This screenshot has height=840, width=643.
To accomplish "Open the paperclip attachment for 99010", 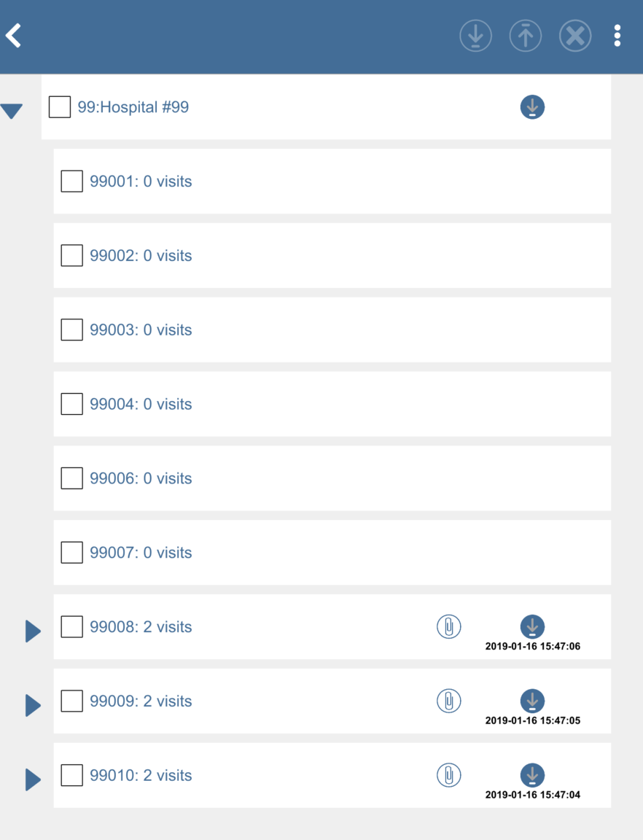I will click(x=448, y=775).
